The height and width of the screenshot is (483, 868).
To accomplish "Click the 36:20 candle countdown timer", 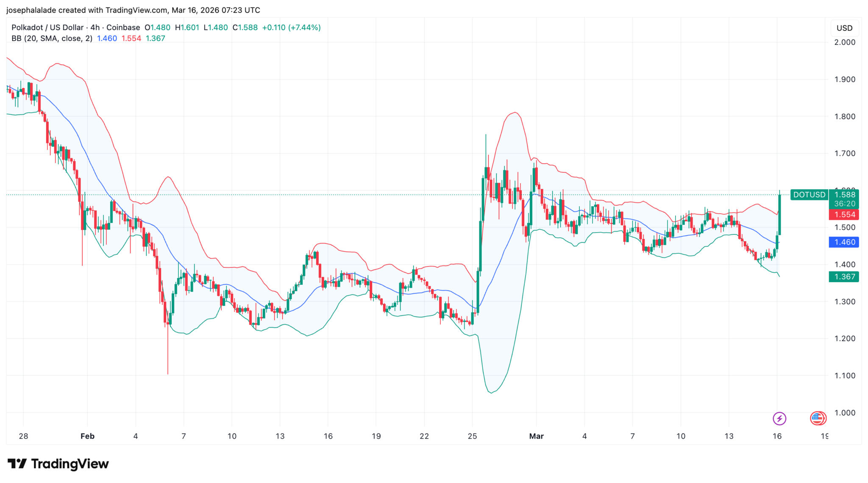I will point(844,204).
